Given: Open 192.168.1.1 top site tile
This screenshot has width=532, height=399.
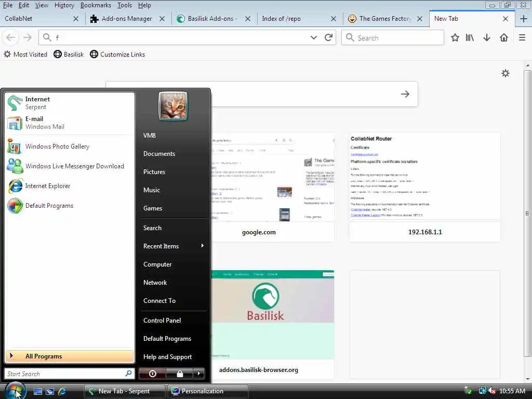Looking at the screenshot, I should (425, 187).
